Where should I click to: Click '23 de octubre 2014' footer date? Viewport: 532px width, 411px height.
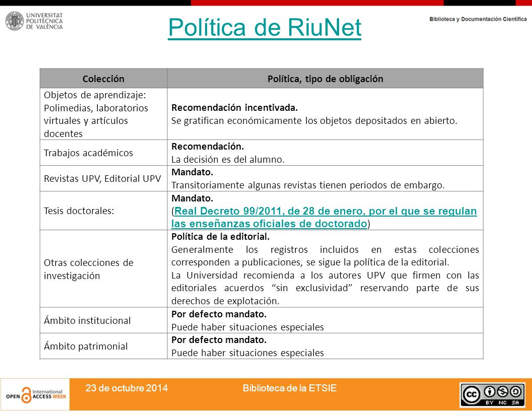[x=126, y=388]
